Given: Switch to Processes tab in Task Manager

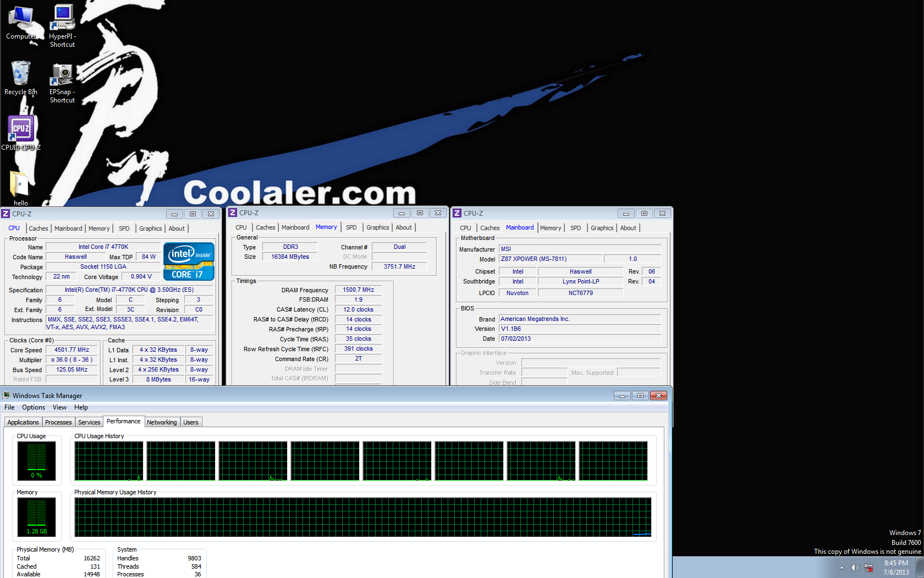Looking at the screenshot, I should [x=58, y=422].
